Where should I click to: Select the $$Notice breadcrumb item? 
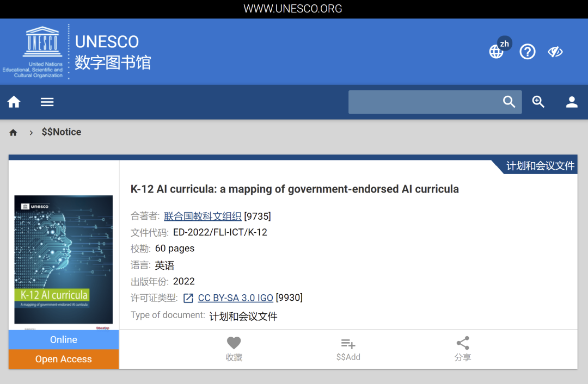[x=62, y=132]
